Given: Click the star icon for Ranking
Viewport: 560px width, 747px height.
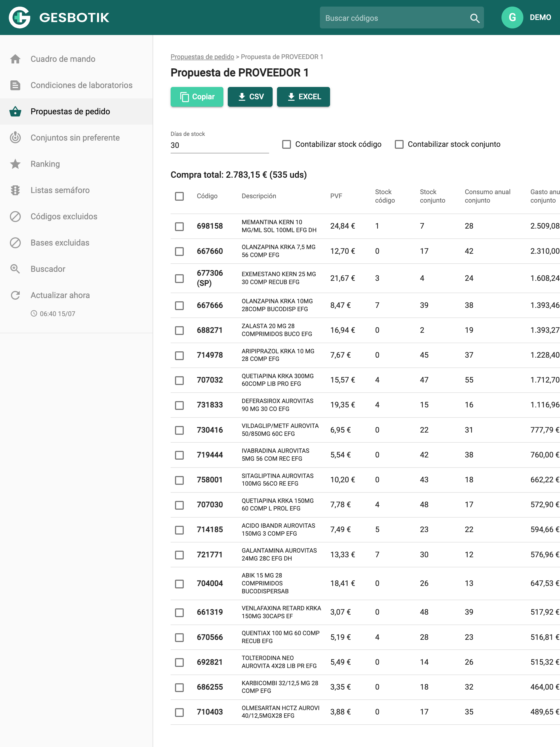Looking at the screenshot, I should coord(15,164).
